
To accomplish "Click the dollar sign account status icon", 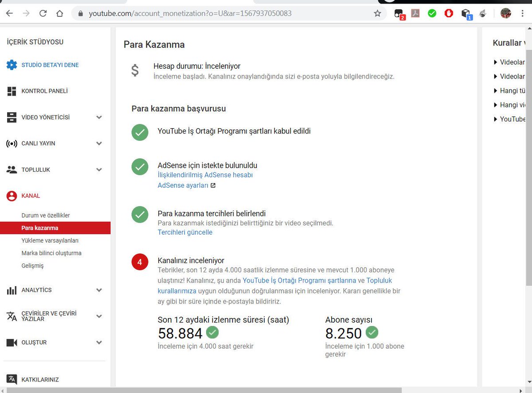I will pyautogui.click(x=135, y=70).
